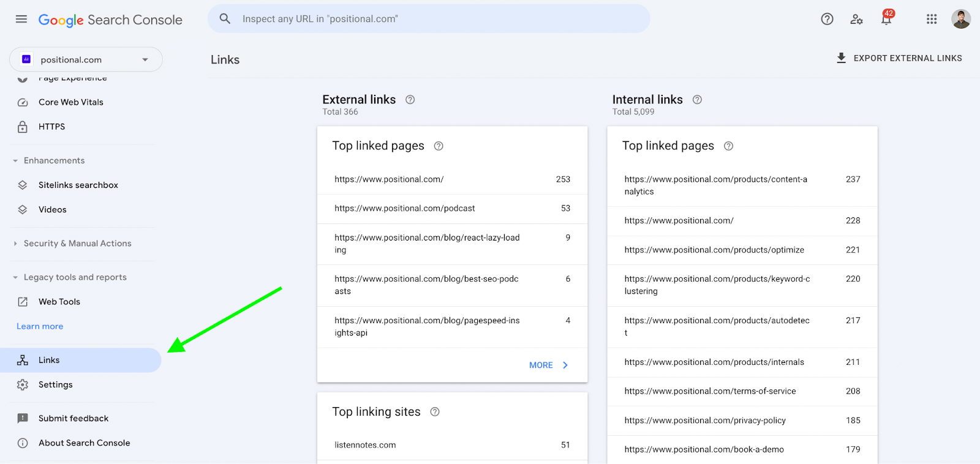Screen dimensions: 980x464
Task: Show help for External links heading
Action: click(x=410, y=100)
